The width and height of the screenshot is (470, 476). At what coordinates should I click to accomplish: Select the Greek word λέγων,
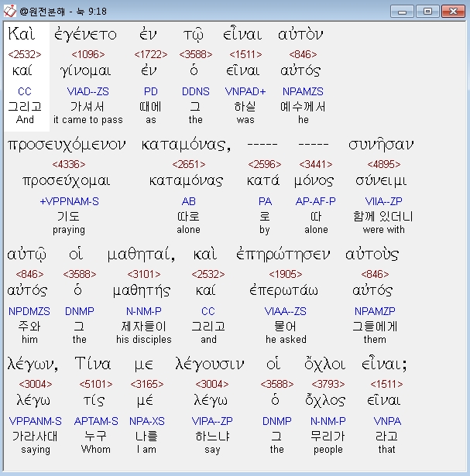coord(33,365)
